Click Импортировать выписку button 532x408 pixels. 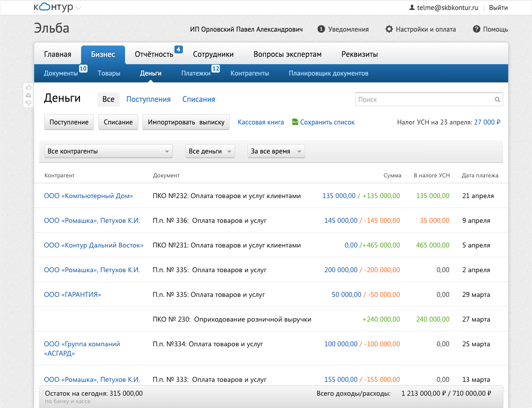(186, 122)
